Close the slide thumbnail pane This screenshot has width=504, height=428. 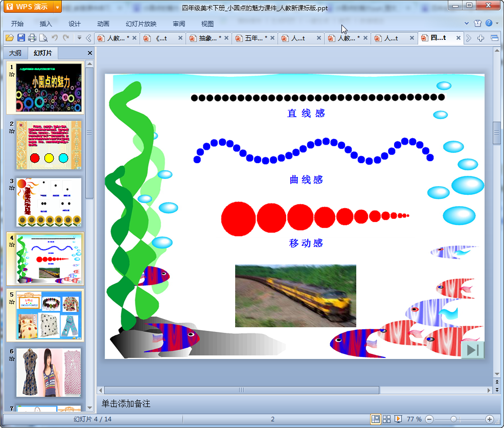point(90,53)
